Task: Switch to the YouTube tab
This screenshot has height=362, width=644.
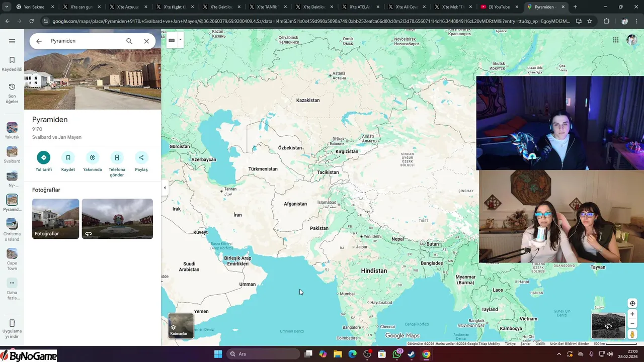Action: 499,7
